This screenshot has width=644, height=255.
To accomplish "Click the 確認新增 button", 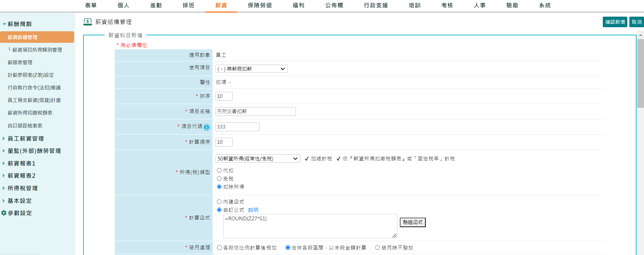I will click(x=615, y=22).
